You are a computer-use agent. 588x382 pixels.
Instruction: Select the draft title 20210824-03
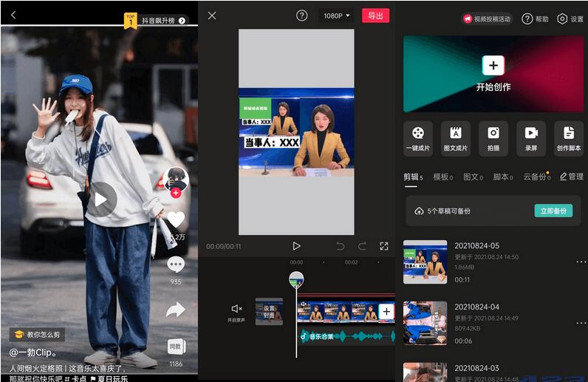pyautogui.click(x=476, y=368)
